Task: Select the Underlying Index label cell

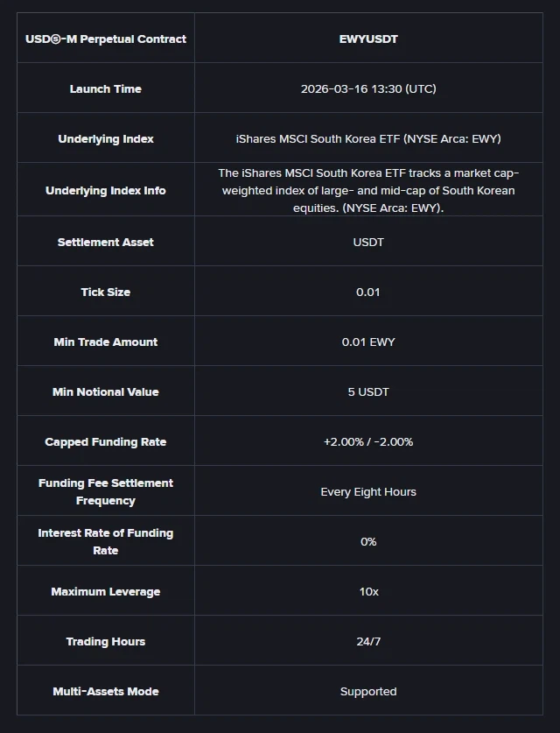Action: tap(106, 138)
